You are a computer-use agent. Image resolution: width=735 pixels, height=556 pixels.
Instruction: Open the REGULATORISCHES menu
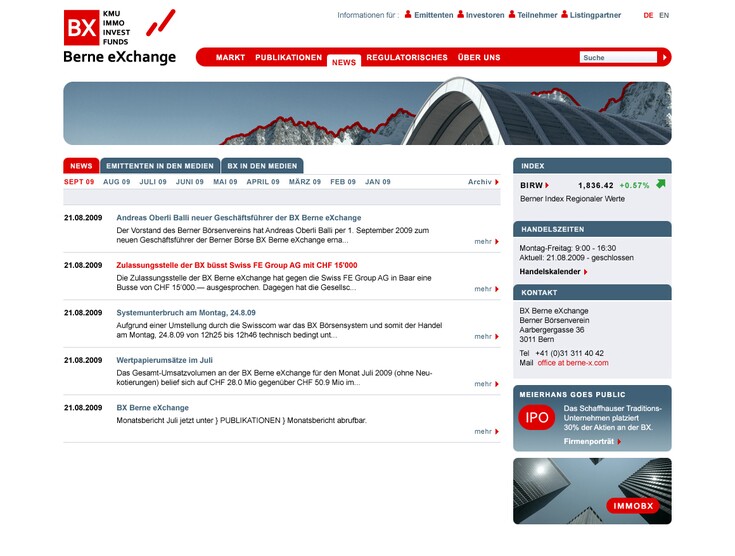[x=407, y=57]
